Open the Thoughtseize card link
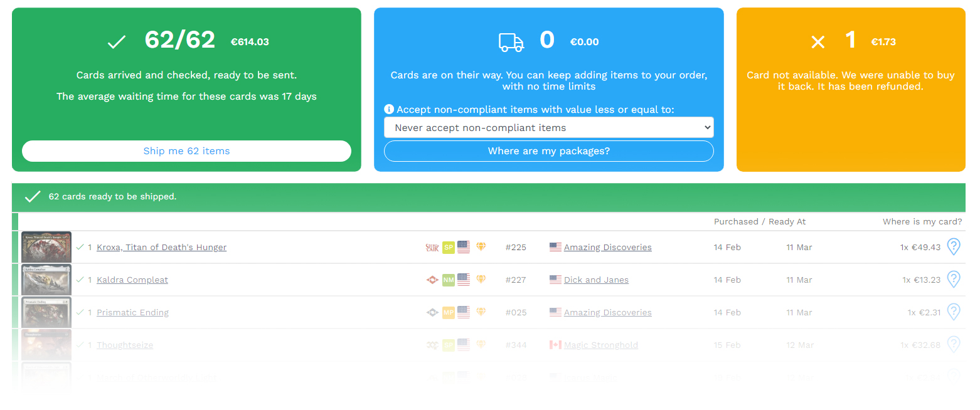Viewport: 980px width, 410px height. pyautogui.click(x=125, y=345)
